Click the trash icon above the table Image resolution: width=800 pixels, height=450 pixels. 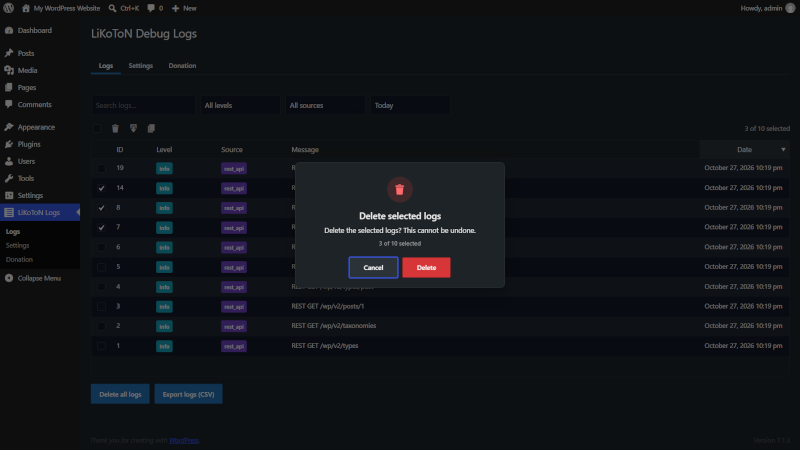coord(115,129)
